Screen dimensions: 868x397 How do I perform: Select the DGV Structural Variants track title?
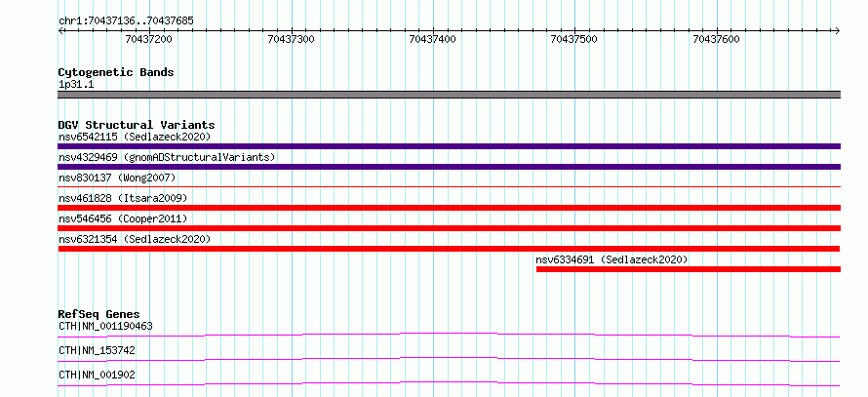(x=137, y=125)
